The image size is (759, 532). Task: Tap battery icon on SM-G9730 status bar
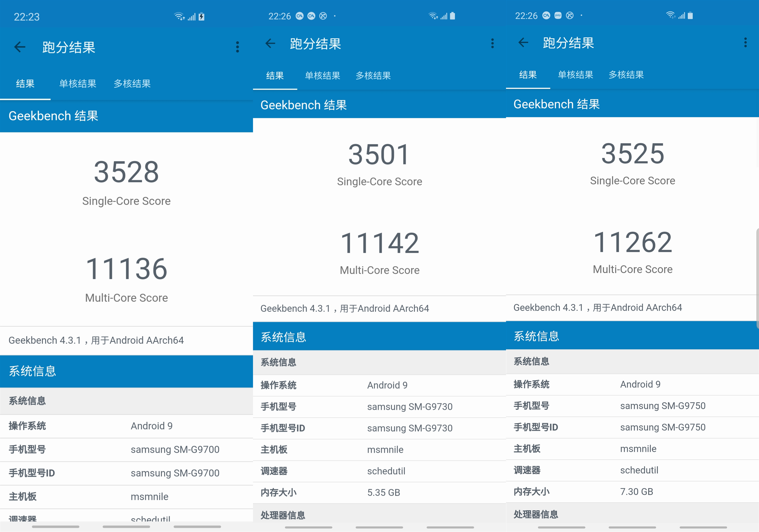pos(453,16)
